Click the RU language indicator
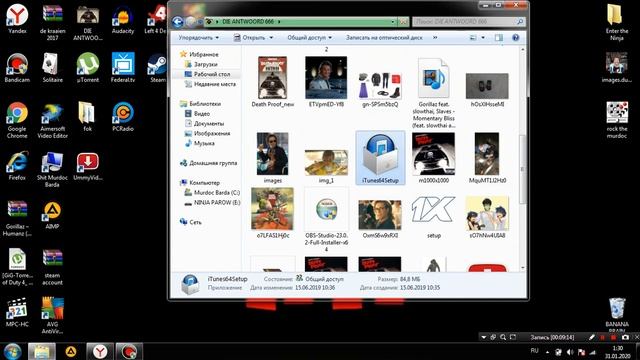The image size is (640, 360). click(535, 351)
